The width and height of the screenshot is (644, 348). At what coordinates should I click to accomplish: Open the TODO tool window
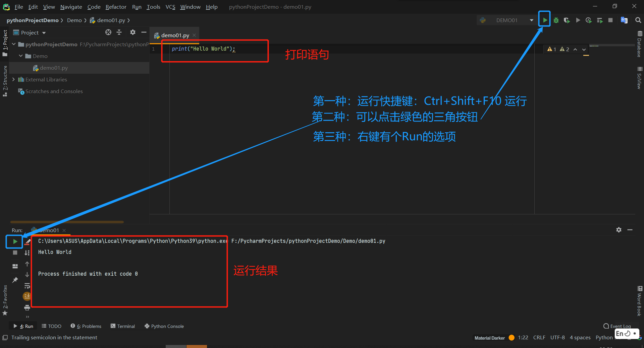click(x=51, y=326)
